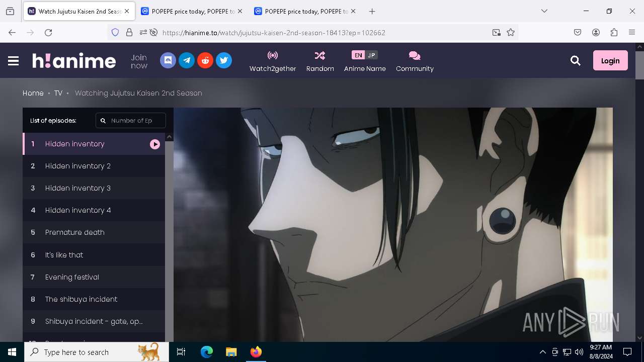Switch anime names to JP

(x=371, y=55)
